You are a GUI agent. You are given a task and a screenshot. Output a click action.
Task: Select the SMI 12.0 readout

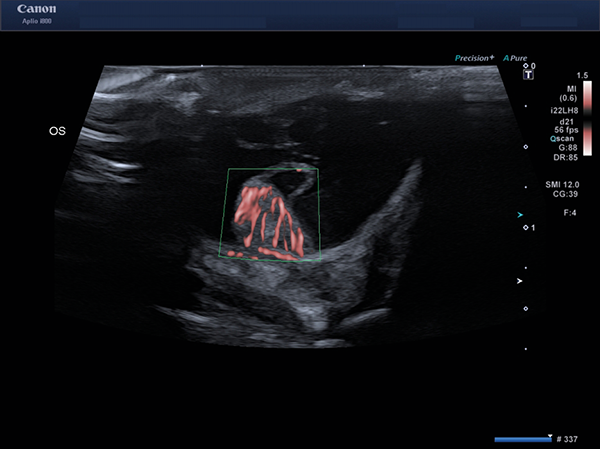[562, 184]
